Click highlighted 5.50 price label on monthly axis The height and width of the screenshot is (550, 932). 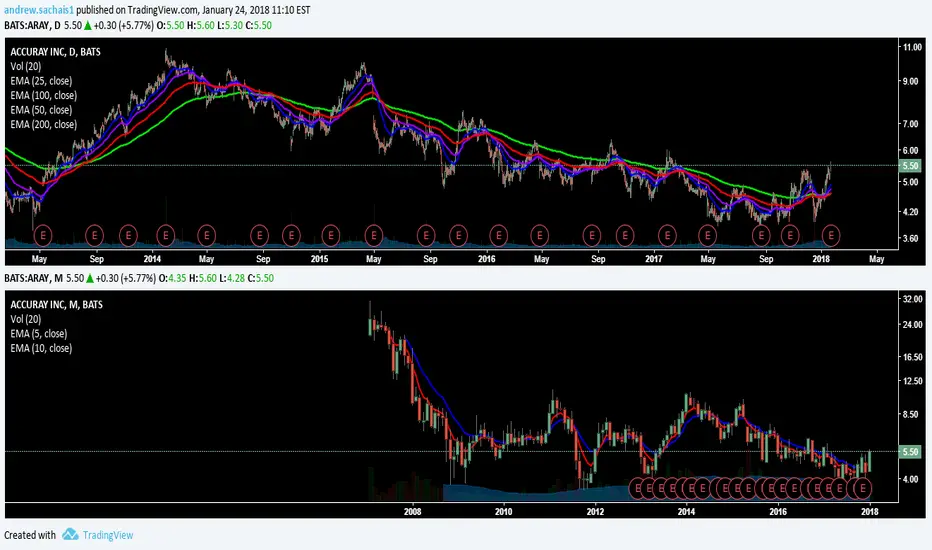(x=911, y=452)
